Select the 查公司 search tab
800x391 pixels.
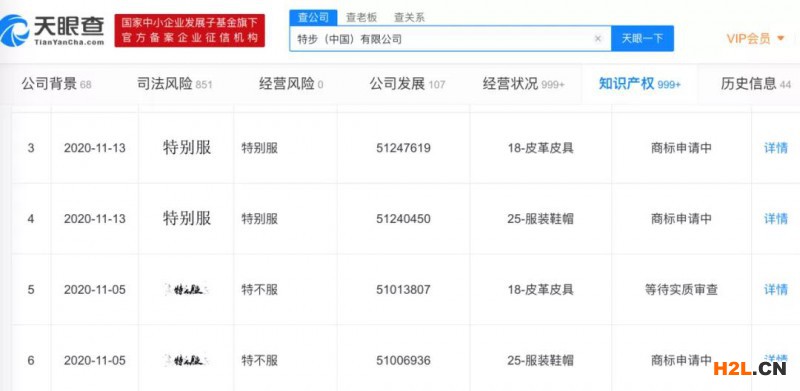pyautogui.click(x=313, y=17)
